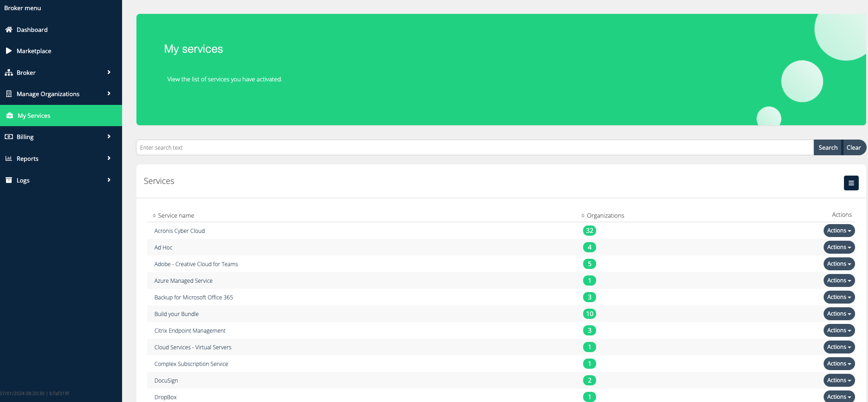868x402 pixels.
Task: Open Actions dropdown for DocuSign
Action: point(839,380)
